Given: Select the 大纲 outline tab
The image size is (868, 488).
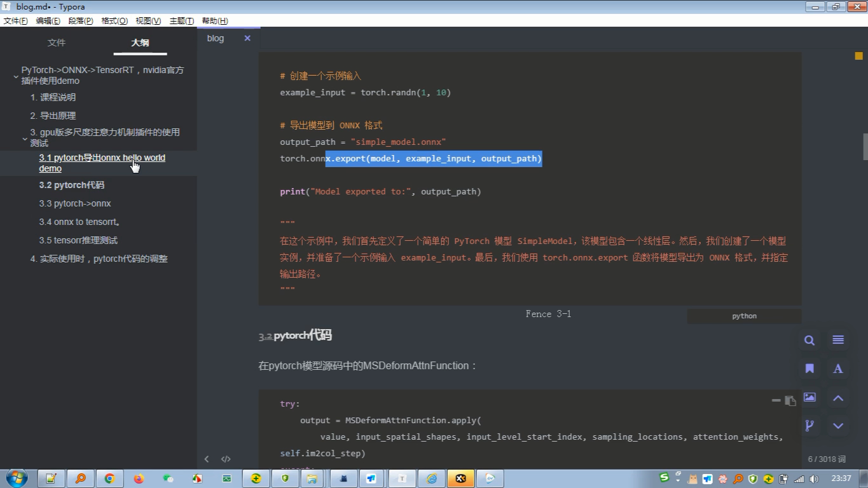Looking at the screenshot, I should point(140,43).
